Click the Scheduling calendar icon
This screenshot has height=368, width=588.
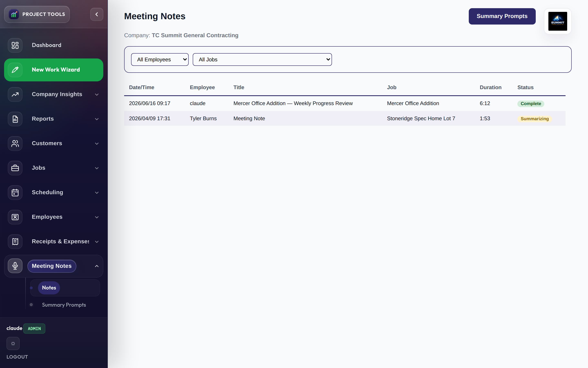tap(15, 193)
